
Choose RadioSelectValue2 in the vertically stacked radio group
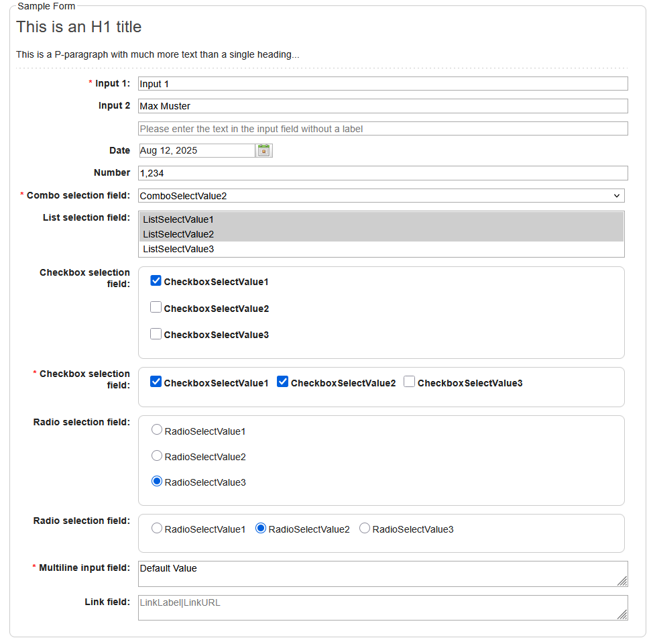click(157, 456)
